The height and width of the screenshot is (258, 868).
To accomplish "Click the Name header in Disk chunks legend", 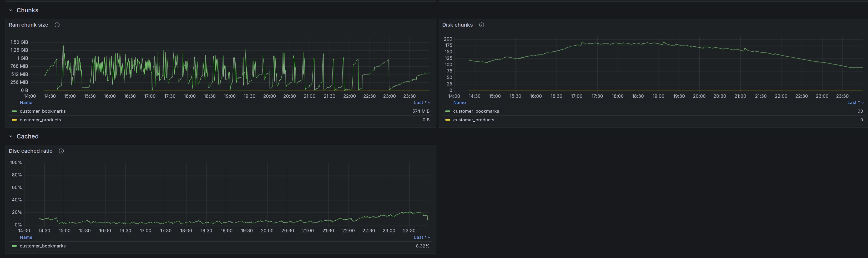I will 459,102.
